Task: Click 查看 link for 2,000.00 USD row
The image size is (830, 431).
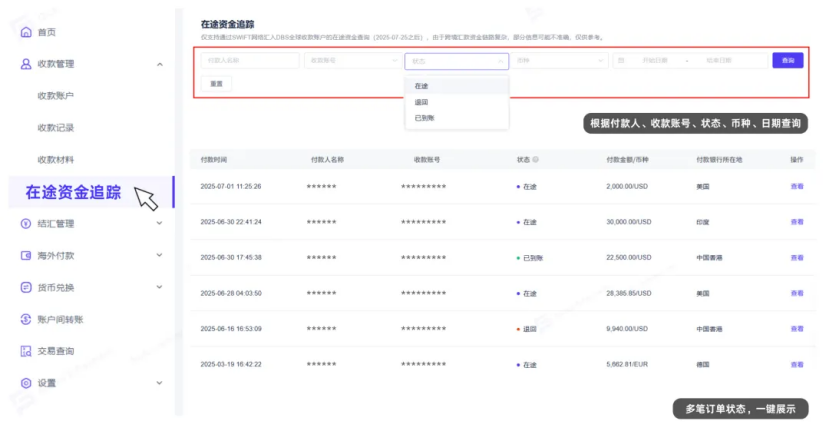Action: click(x=797, y=186)
